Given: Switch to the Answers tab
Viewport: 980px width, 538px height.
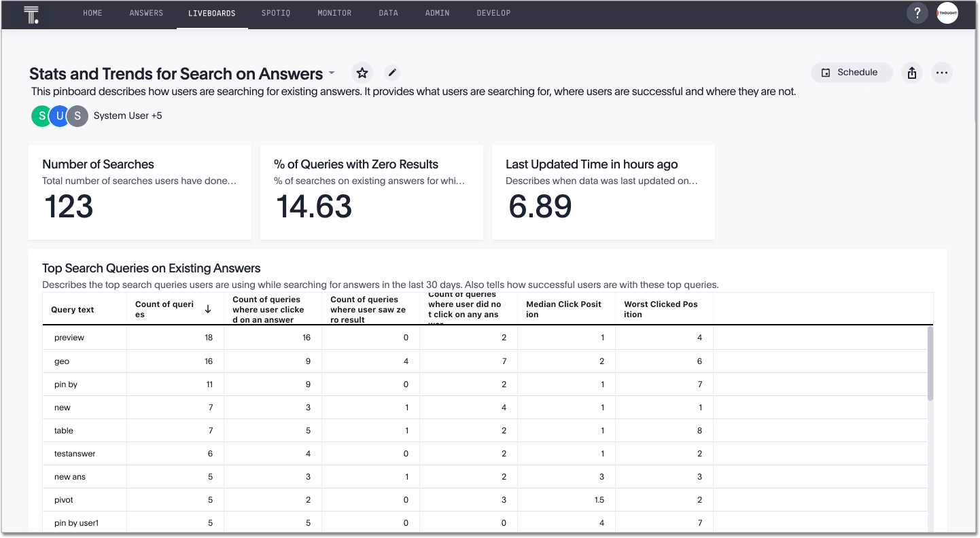Looking at the screenshot, I should click(146, 13).
